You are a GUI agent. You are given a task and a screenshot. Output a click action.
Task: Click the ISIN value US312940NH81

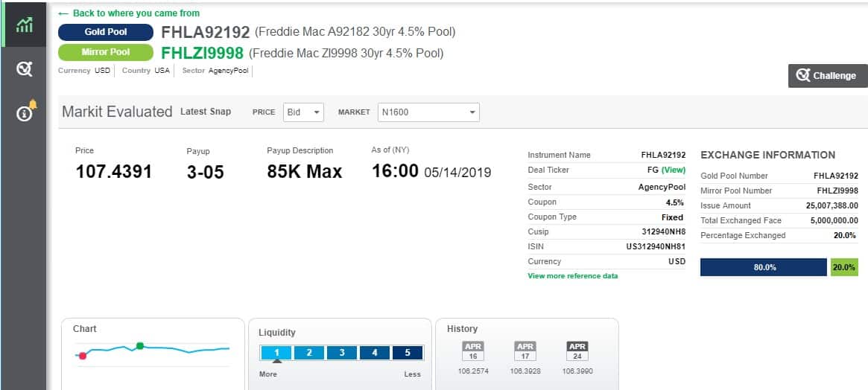point(656,246)
